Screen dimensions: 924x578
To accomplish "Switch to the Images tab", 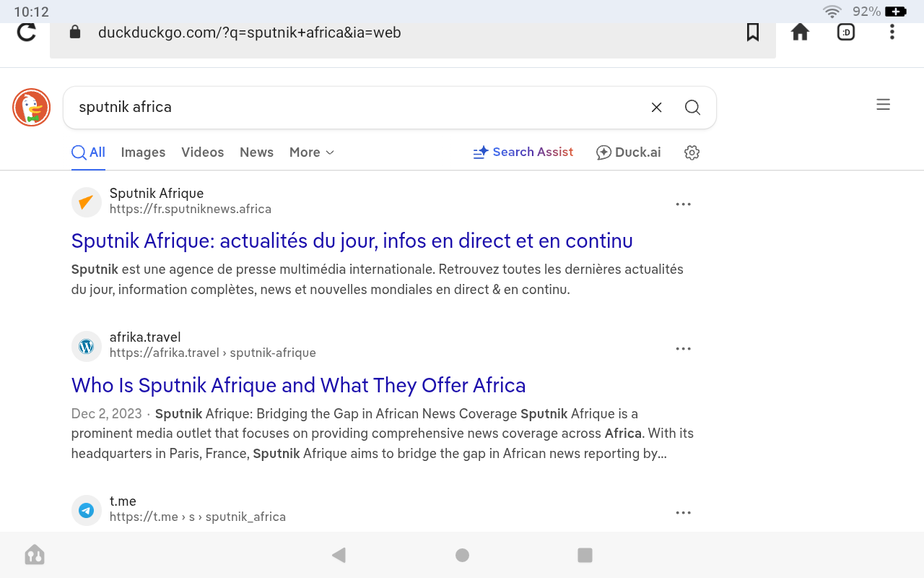I will coord(143,152).
